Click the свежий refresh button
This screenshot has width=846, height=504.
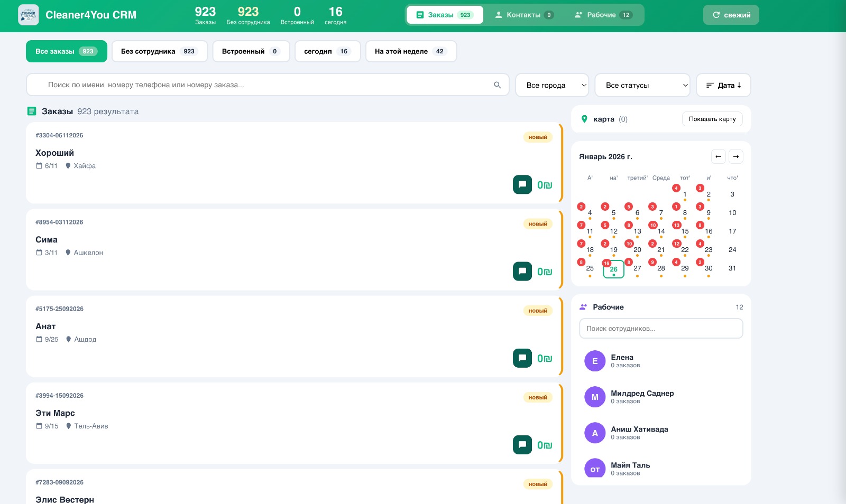coord(731,15)
